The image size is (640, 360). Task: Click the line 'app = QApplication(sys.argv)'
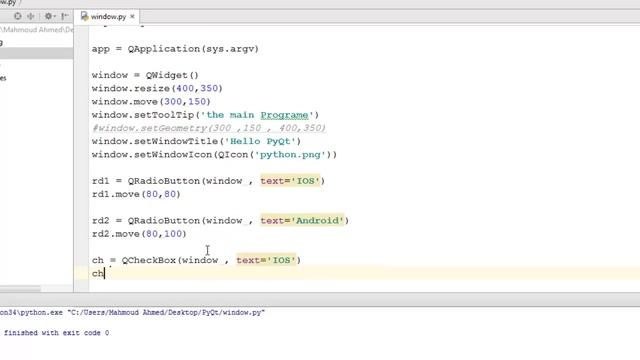click(175, 49)
